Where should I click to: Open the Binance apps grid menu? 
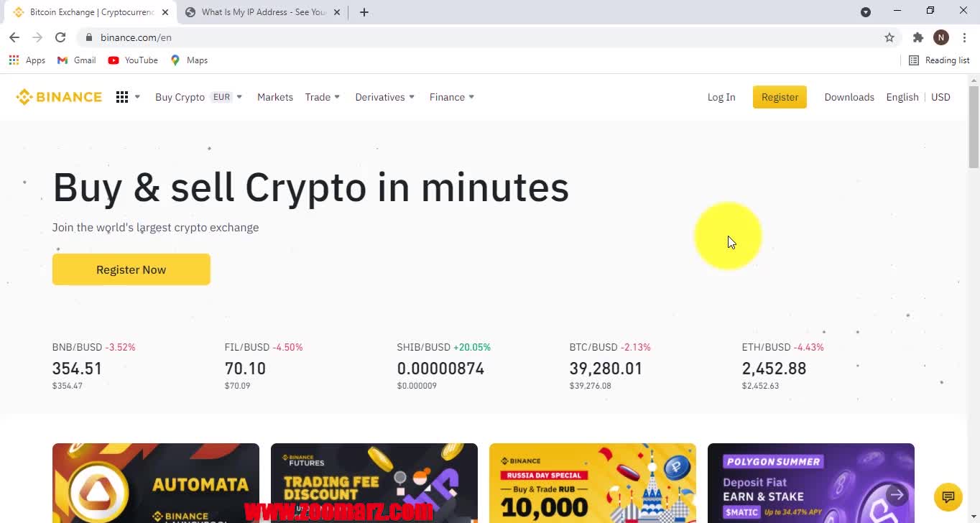122,97
